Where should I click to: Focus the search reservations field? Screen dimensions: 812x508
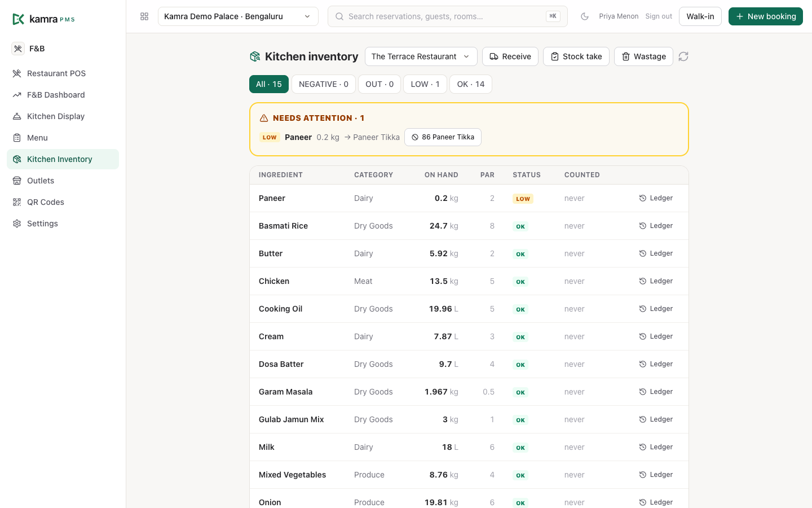pos(448,16)
